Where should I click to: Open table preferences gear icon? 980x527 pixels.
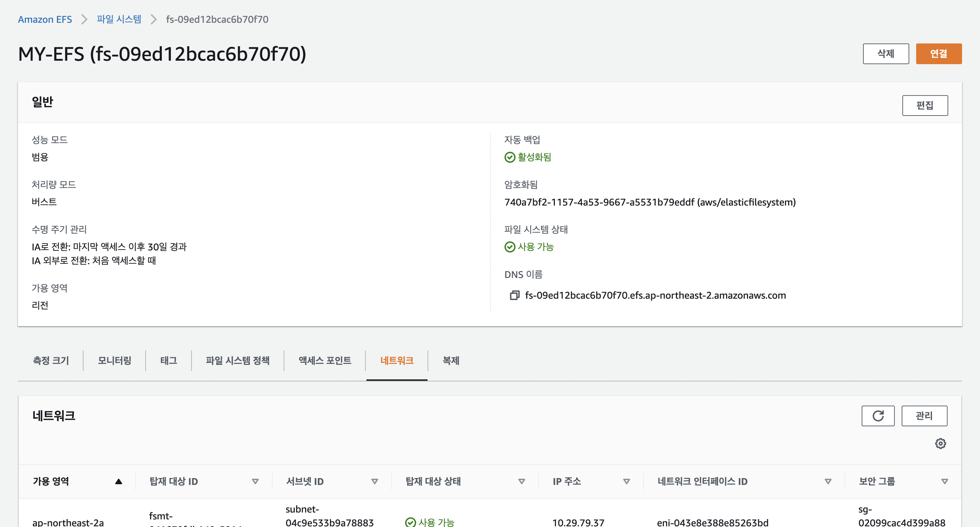[x=940, y=443]
